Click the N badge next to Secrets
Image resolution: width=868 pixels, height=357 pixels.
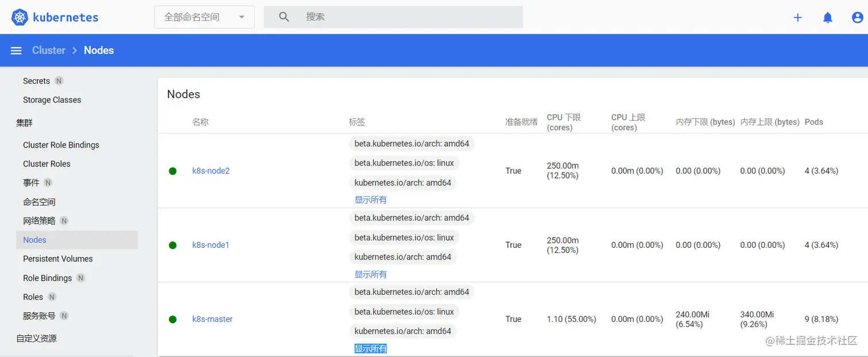tap(59, 81)
